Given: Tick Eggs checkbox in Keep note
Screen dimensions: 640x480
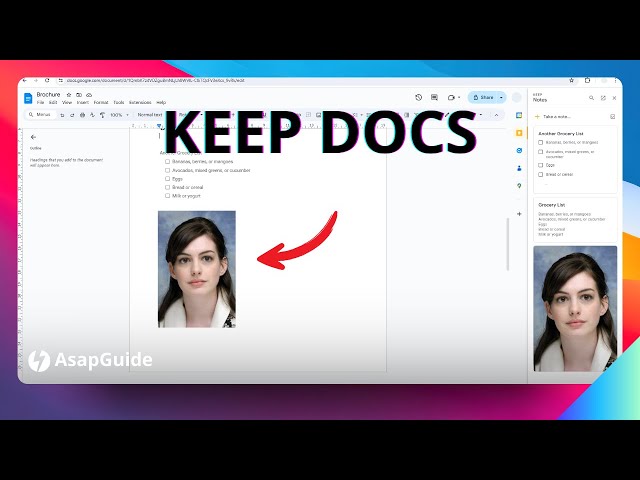Looking at the screenshot, I should 540,165.
